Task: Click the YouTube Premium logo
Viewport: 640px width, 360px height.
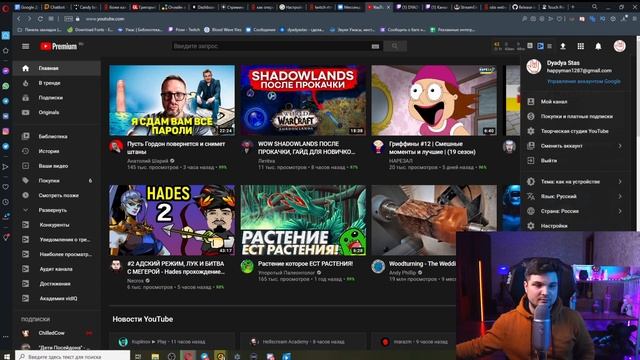Action: [59, 46]
